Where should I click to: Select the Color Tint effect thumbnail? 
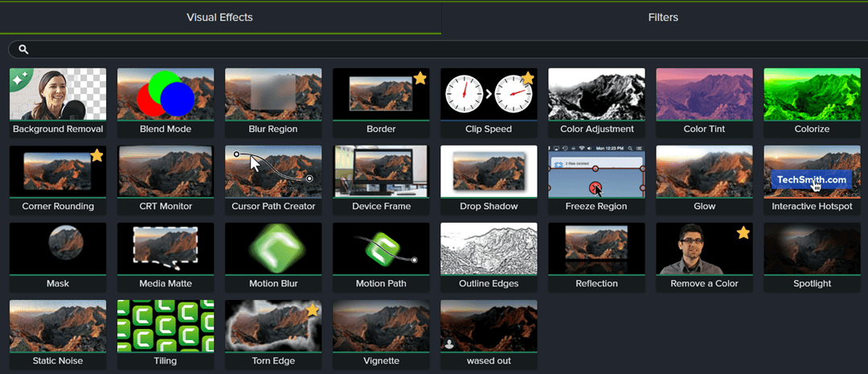[x=704, y=94]
